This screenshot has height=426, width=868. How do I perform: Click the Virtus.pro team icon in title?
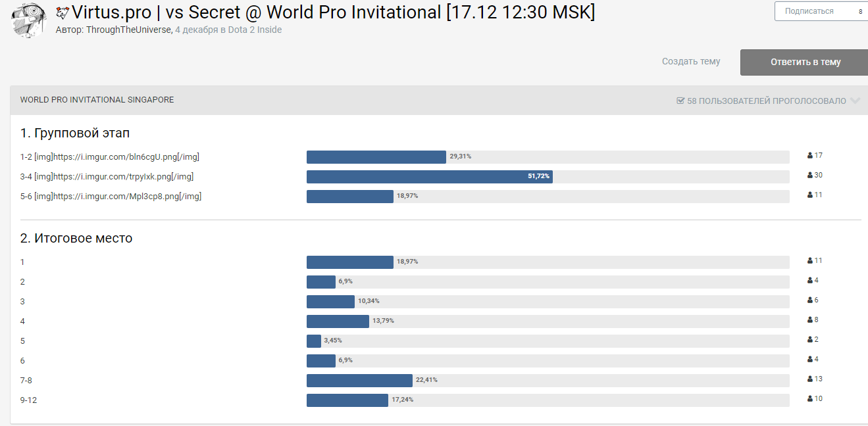point(63,12)
